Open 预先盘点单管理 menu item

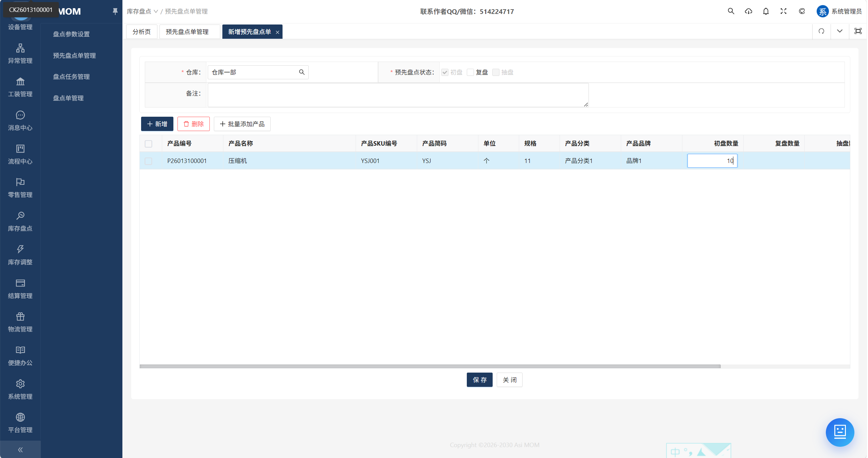74,55
